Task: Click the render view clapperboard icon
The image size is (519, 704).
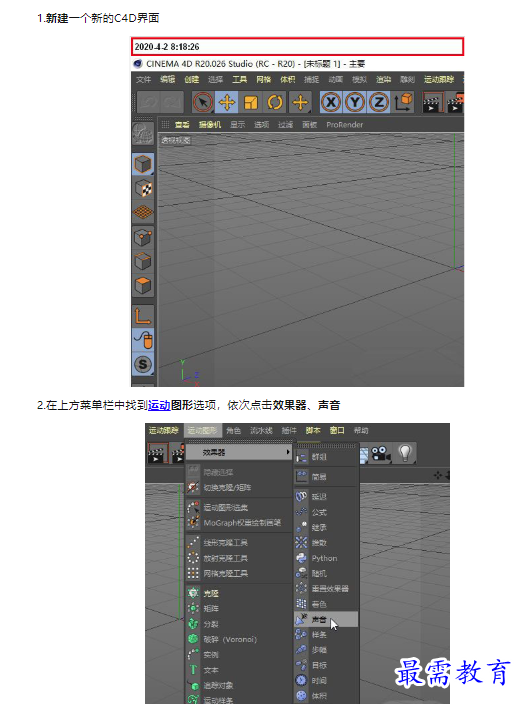Action: pyautogui.click(x=433, y=103)
